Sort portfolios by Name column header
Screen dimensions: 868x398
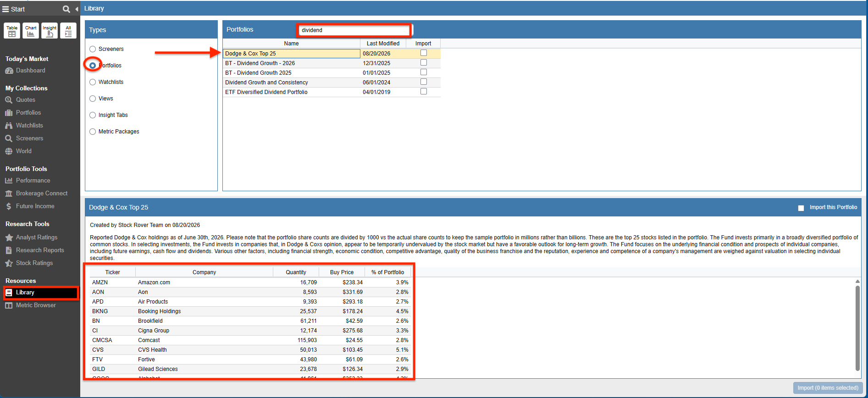click(x=291, y=44)
